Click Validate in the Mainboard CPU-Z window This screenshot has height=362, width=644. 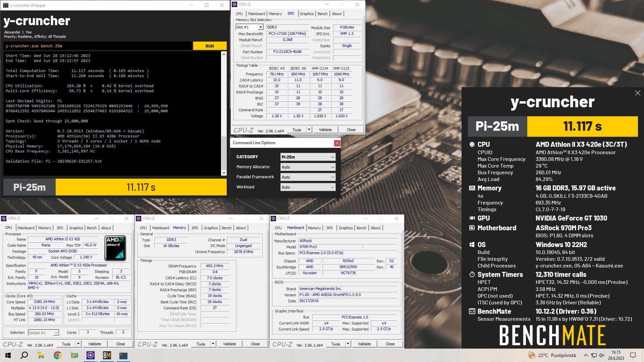click(364, 344)
